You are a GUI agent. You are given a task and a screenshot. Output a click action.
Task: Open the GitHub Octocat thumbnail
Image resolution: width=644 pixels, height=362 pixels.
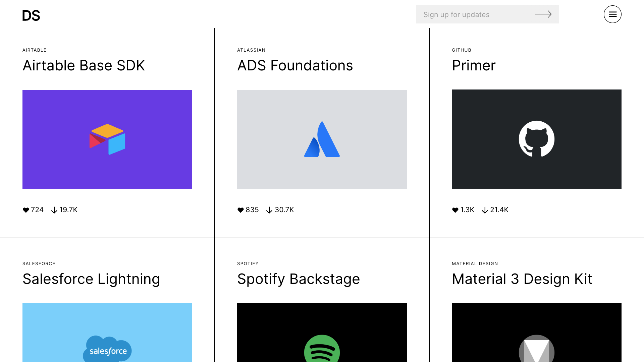tap(537, 139)
